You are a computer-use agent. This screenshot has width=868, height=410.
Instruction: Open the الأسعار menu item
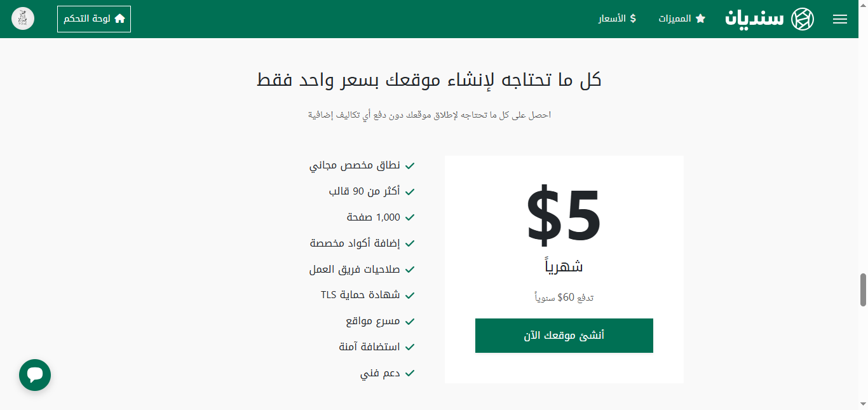(617, 18)
